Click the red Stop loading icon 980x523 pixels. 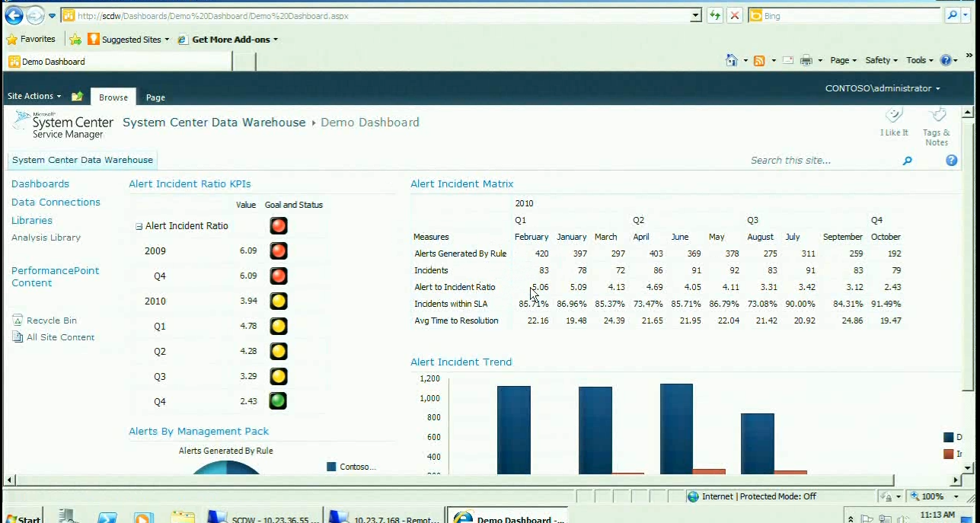[x=734, y=15]
